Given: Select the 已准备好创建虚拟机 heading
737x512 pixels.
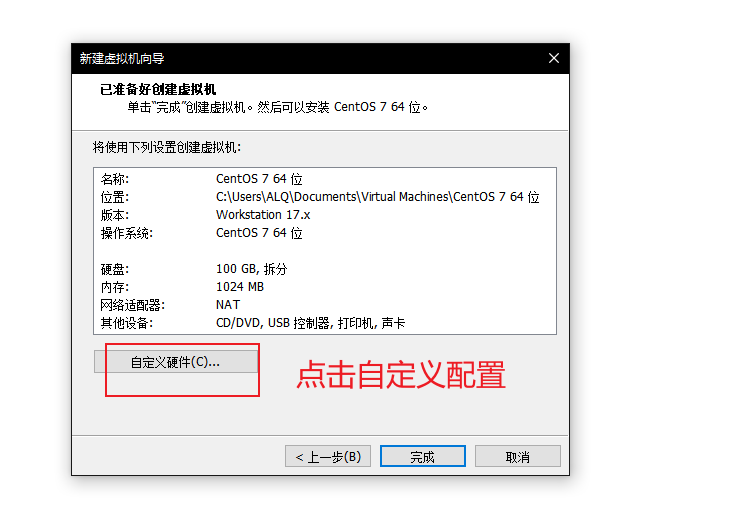Looking at the screenshot, I should tap(158, 89).
